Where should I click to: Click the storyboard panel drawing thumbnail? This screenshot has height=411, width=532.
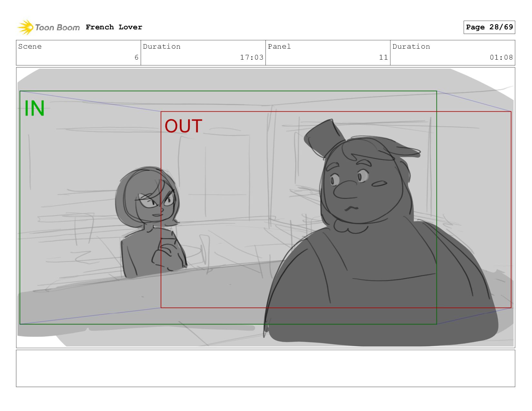(265, 207)
